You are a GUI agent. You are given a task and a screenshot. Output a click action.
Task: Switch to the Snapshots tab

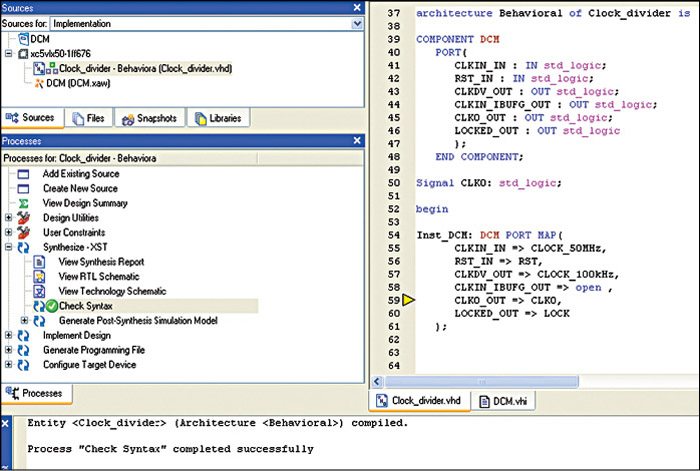coord(150,118)
